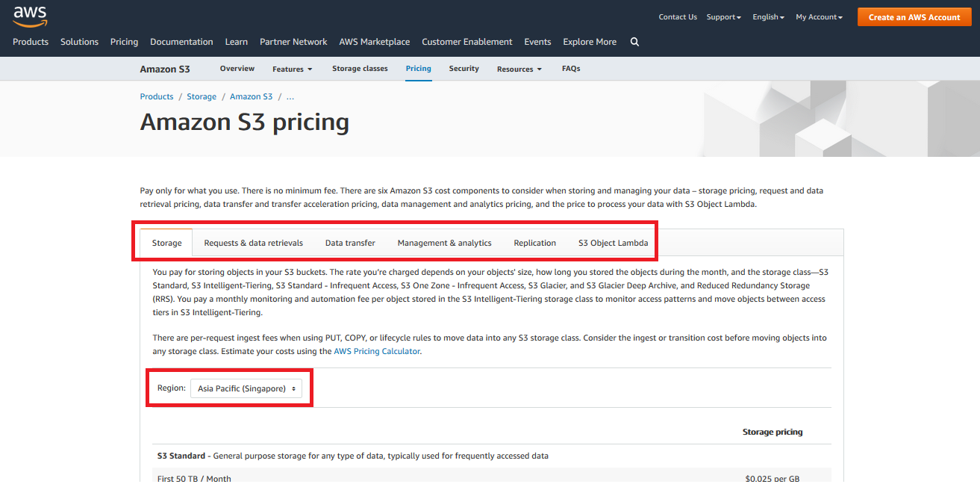Screen dimensions: 980x484
Task: Expand the breadcrumb ellipsis
Action: (290, 97)
